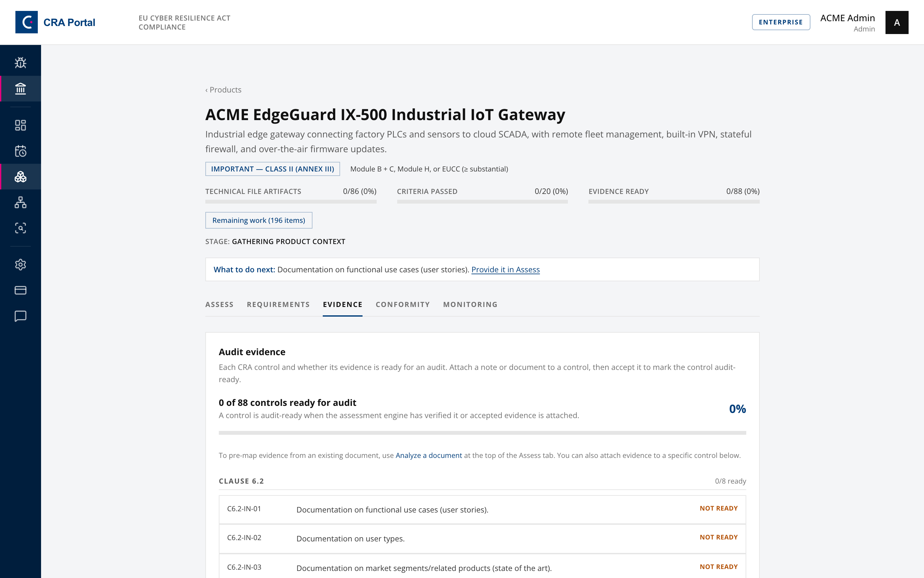Click the EU Cyber Resilience Act Compliance header
924x578 pixels.
point(184,22)
